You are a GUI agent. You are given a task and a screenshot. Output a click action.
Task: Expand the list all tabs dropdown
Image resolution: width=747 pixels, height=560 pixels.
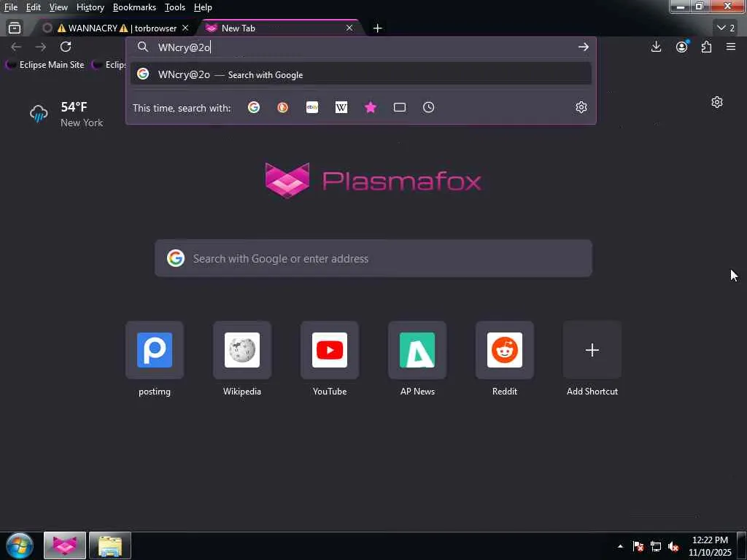[726, 28]
